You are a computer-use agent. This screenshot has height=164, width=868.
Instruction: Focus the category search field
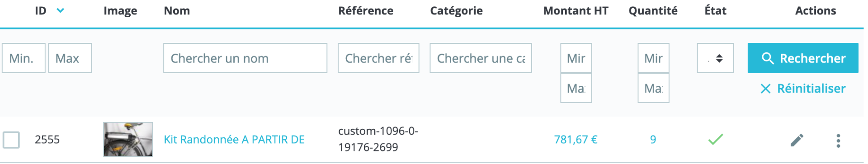coord(481,58)
